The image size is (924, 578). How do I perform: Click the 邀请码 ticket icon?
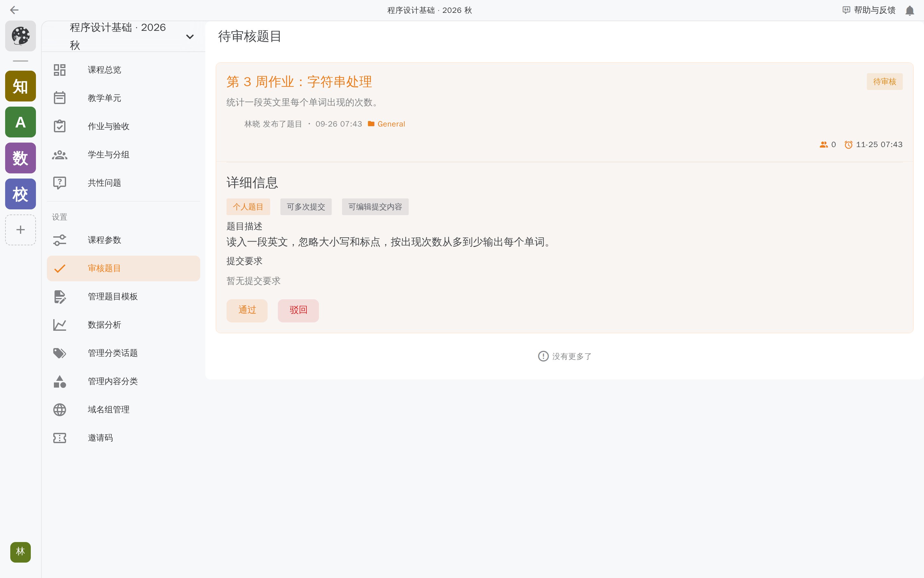tap(60, 438)
